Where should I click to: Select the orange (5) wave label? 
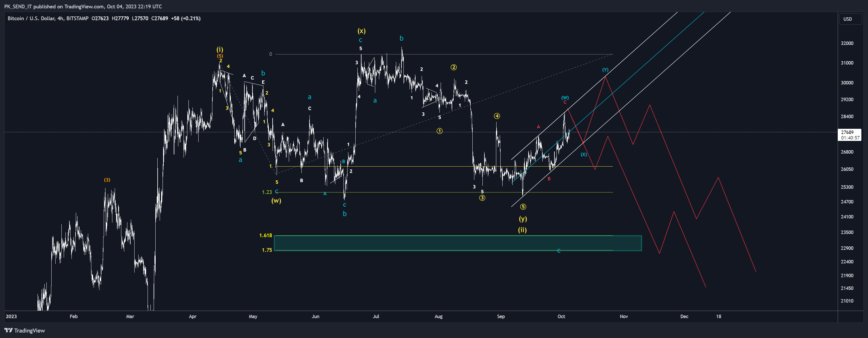click(220, 56)
